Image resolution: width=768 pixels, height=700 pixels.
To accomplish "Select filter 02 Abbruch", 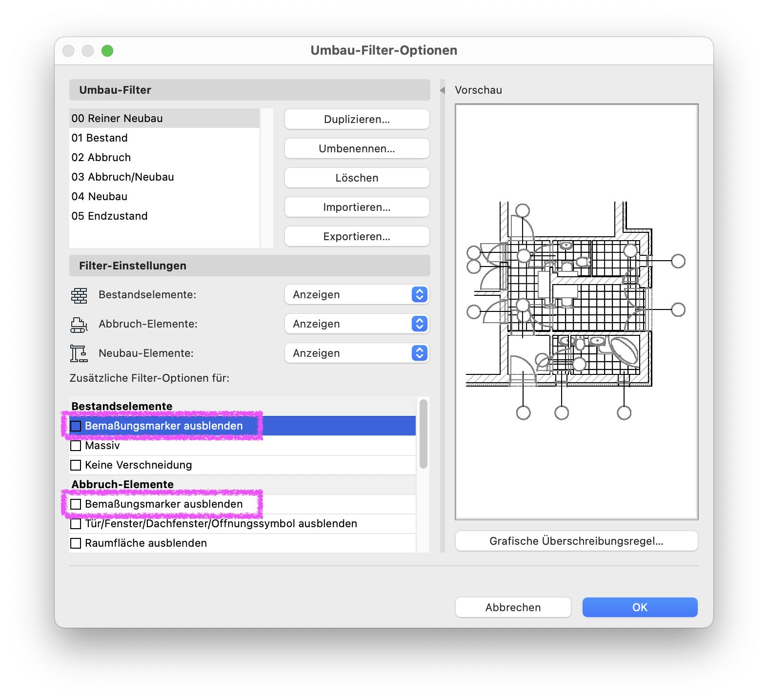I will click(x=164, y=158).
